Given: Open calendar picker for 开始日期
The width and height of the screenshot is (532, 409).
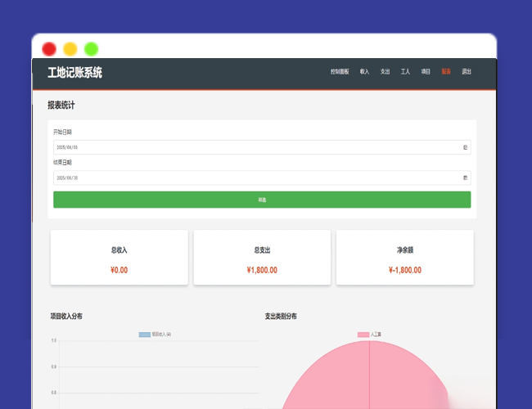Looking at the screenshot, I should click(465, 147).
